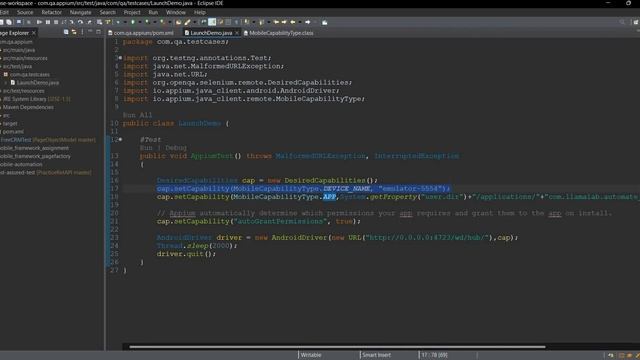The height and width of the screenshot is (360, 640).
Task: Open the Window menu
Action: [176, 12]
